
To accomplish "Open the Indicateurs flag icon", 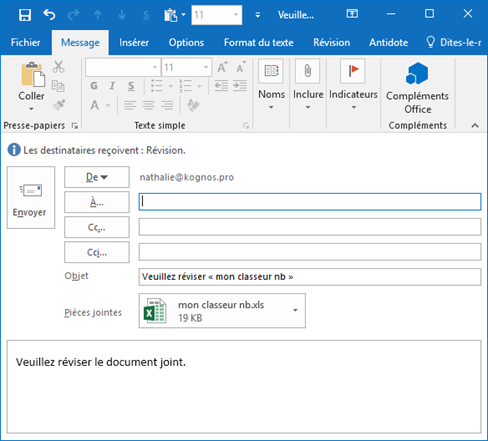I will click(353, 71).
